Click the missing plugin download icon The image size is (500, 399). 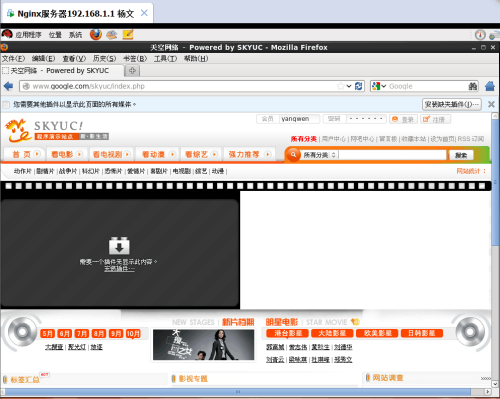click(119, 246)
